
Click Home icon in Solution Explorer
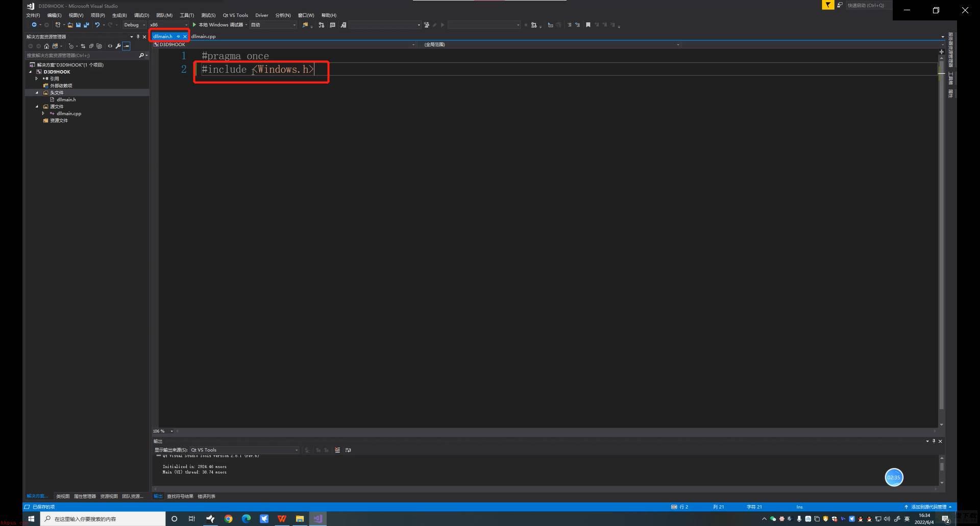[46, 46]
